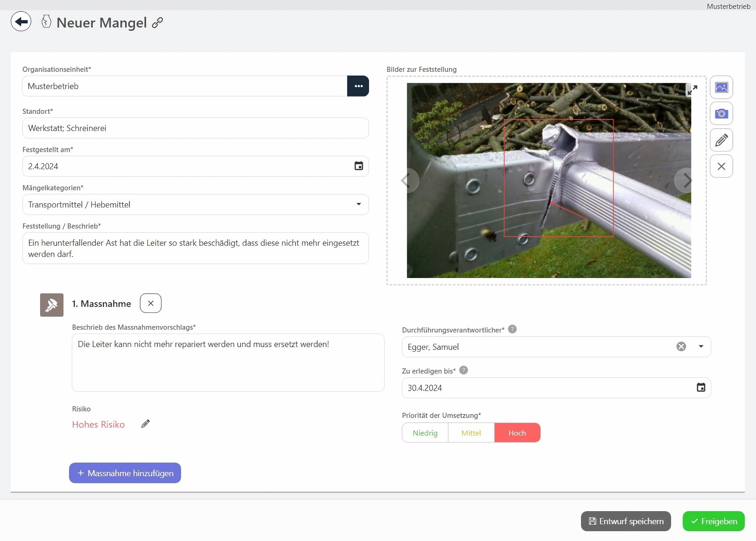Viewport: 756px width, 541px height.
Task: Remove the current image with the X icon
Action: (x=721, y=166)
